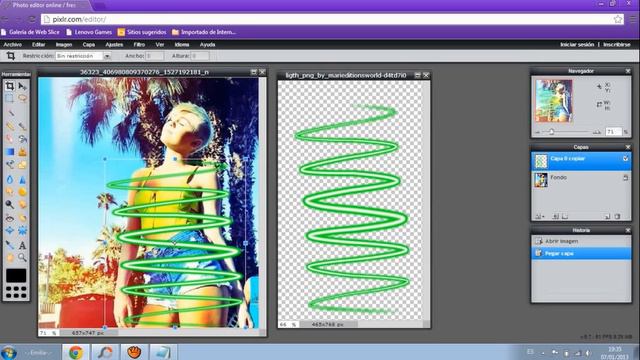Select the Hand pan tool
This screenshot has height=360, width=640.
point(10,258)
